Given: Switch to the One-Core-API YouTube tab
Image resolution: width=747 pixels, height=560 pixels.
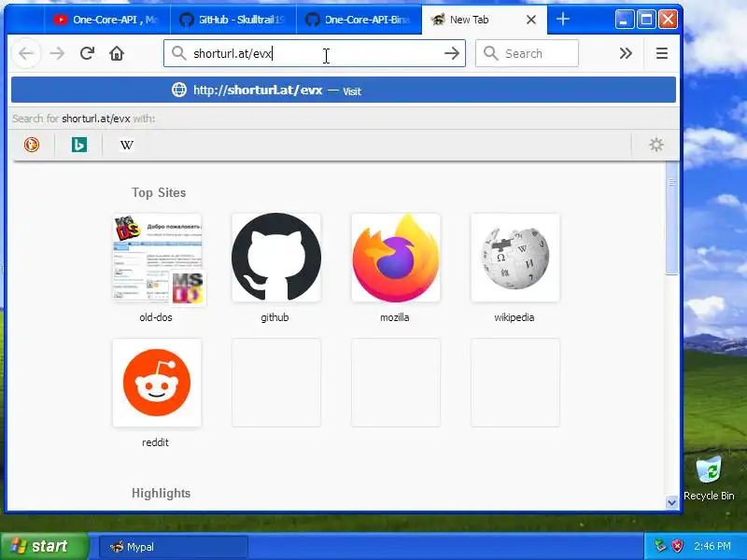Looking at the screenshot, I should coord(106,20).
